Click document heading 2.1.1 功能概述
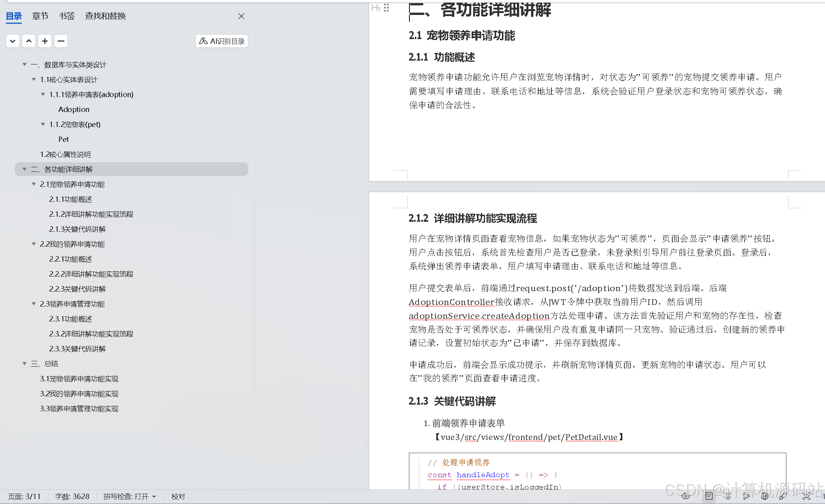Viewport: 825px width, 504px height. pyautogui.click(x=442, y=57)
